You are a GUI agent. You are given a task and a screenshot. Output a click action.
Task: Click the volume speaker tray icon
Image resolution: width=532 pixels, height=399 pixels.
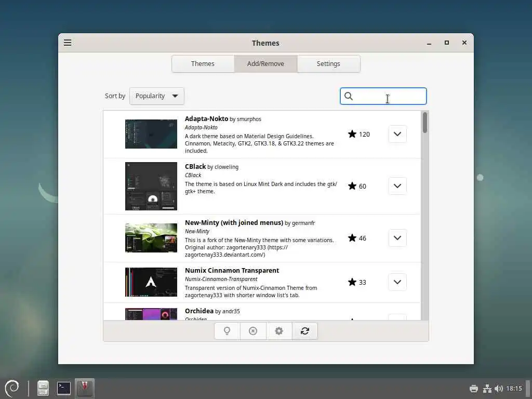499,389
